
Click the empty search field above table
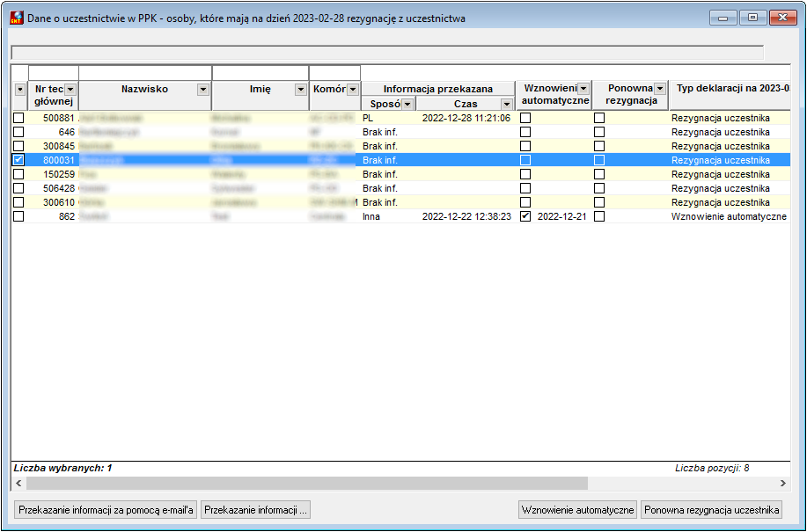tap(387, 53)
